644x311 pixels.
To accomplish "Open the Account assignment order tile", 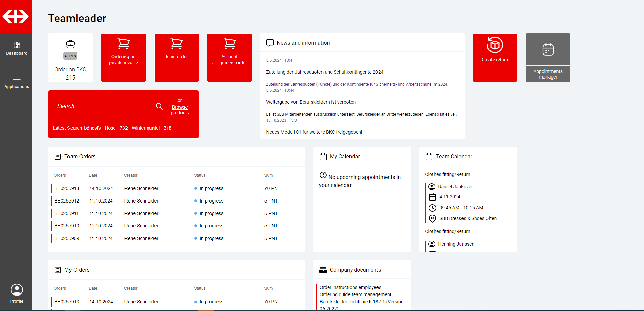I will click(x=229, y=57).
